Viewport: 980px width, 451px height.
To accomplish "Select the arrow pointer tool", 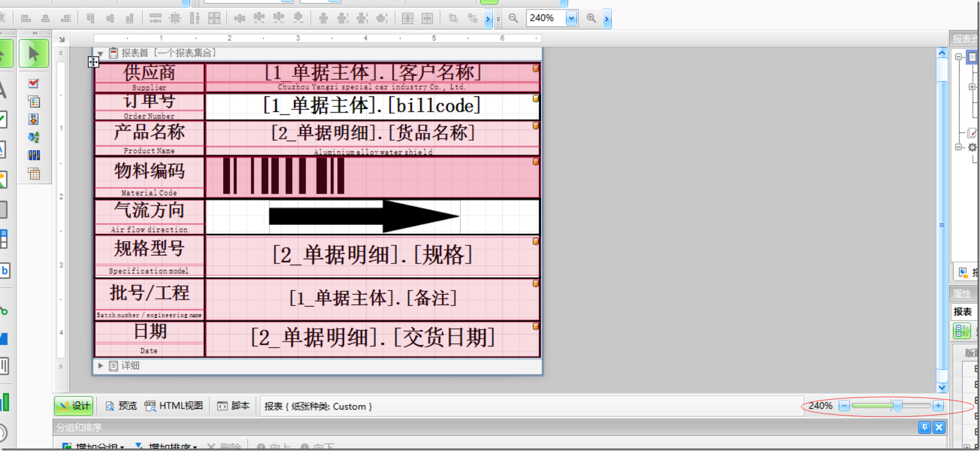I will (x=34, y=54).
